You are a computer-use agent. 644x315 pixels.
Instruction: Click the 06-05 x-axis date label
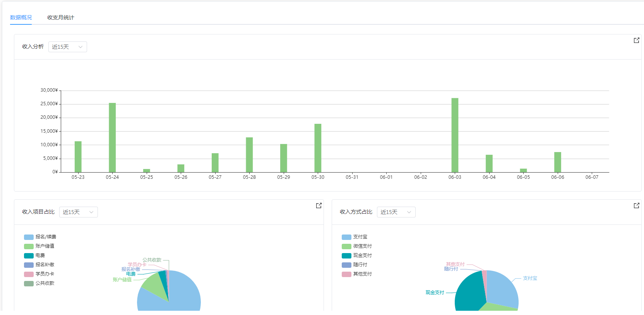pos(524,177)
